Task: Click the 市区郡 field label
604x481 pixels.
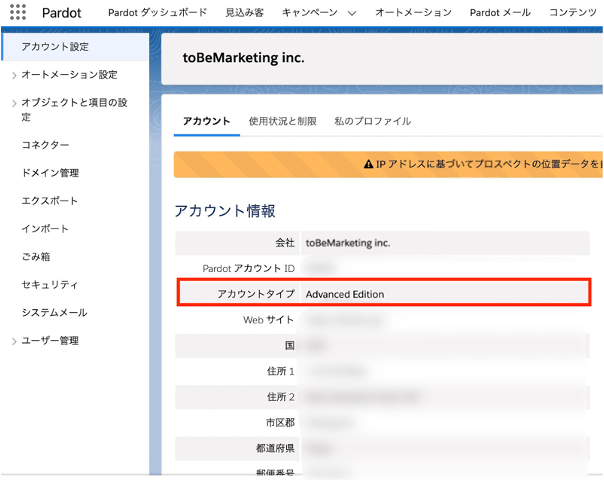Action: (x=280, y=423)
